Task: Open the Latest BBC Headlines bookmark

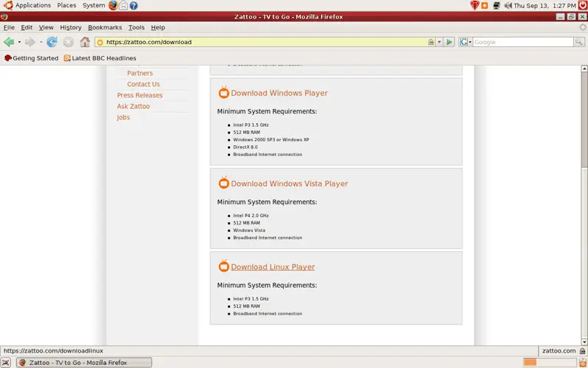Action: [x=100, y=58]
